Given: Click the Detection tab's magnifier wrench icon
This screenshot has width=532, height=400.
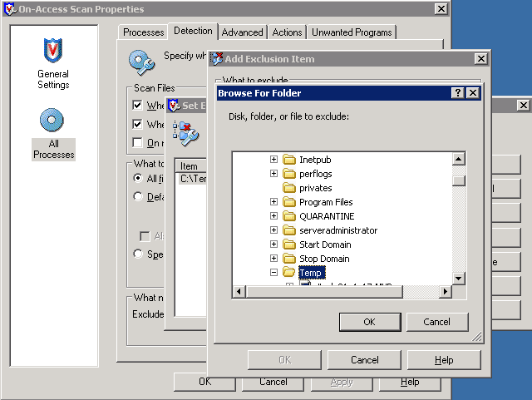Looking at the screenshot, I should pos(141,62).
